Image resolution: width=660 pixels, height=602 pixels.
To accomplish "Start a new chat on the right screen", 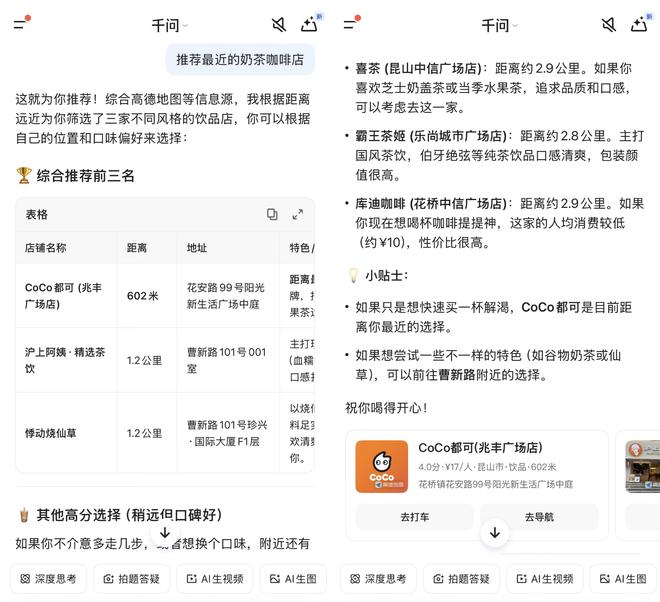I will pos(639,24).
